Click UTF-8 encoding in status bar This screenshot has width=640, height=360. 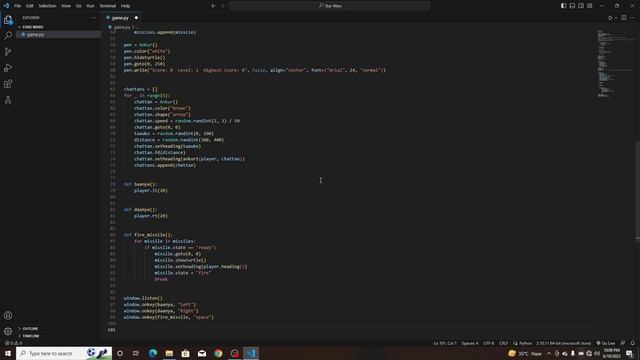click(x=489, y=343)
